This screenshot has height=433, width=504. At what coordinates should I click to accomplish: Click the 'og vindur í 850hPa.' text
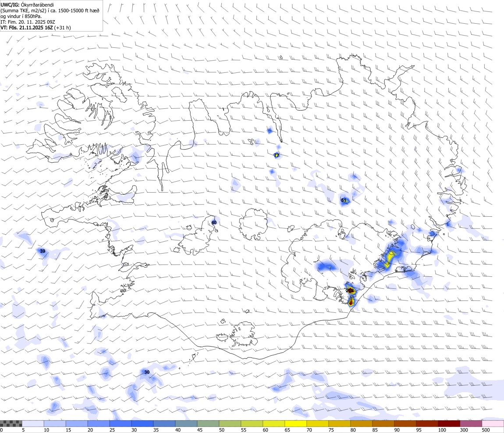[21, 16]
